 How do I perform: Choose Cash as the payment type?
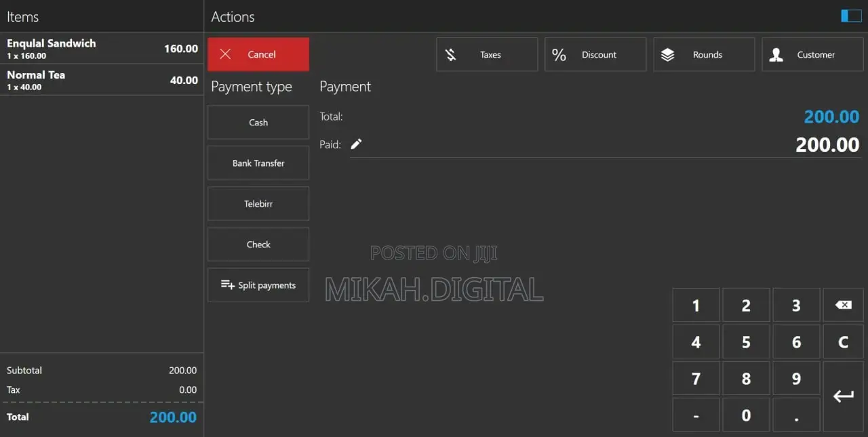pos(258,122)
